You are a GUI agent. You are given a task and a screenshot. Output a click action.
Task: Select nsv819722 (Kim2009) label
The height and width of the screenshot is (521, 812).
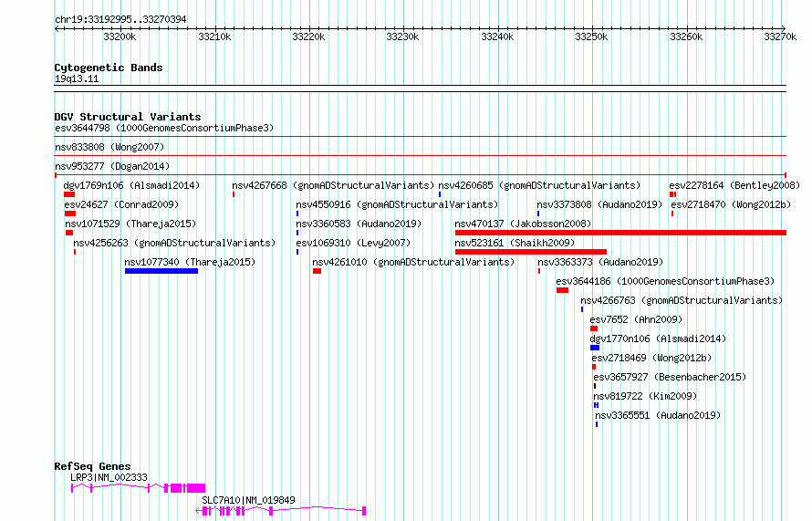point(645,396)
